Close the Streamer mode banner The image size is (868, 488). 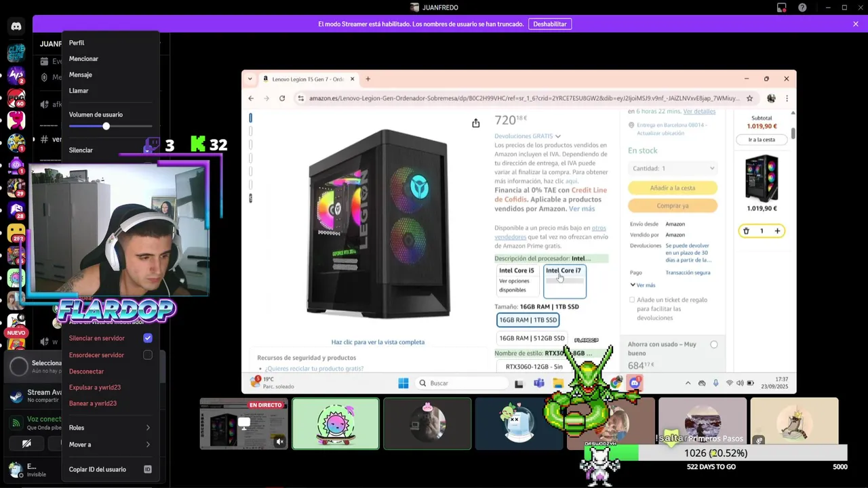[x=856, y=24]
